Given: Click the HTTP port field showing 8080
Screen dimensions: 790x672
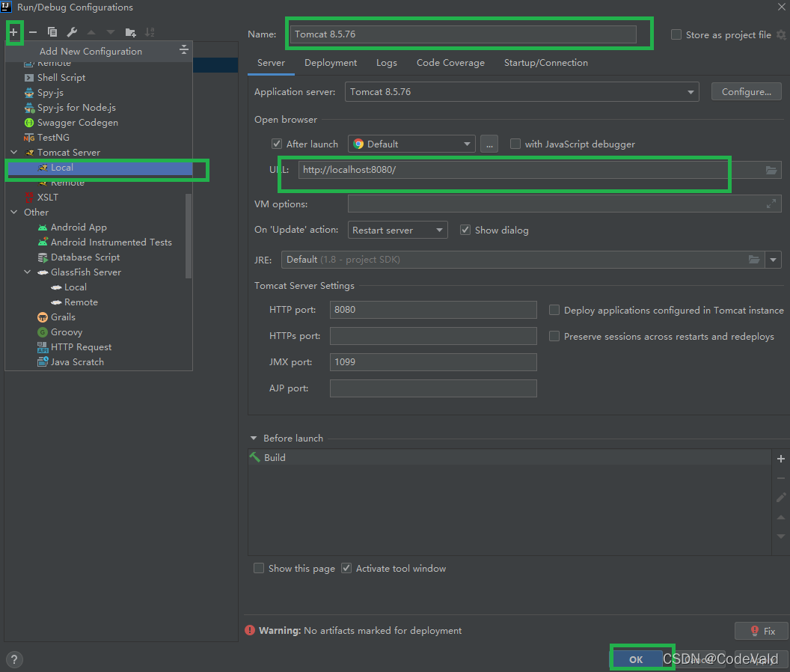Looking at the screenshot, I should tap(433, 310).
